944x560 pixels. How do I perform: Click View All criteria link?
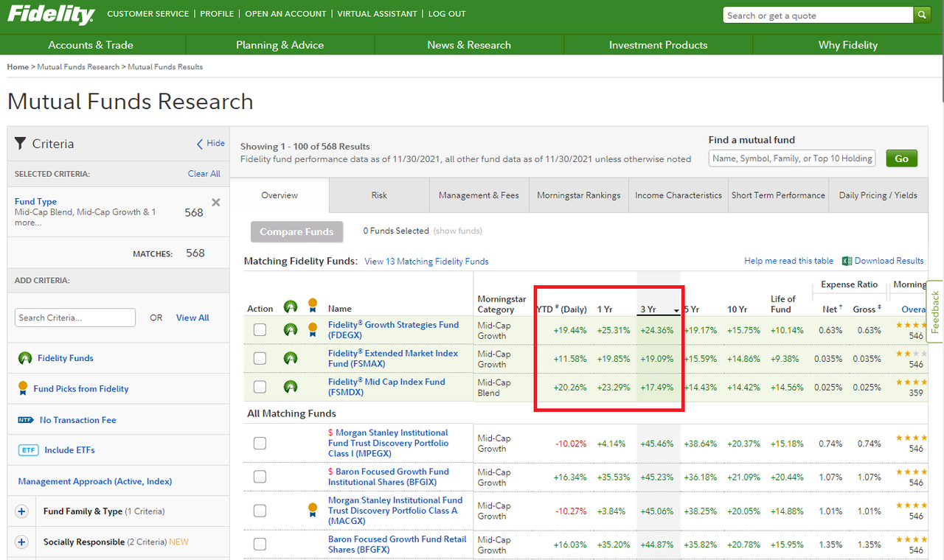(x=192, y=318)
